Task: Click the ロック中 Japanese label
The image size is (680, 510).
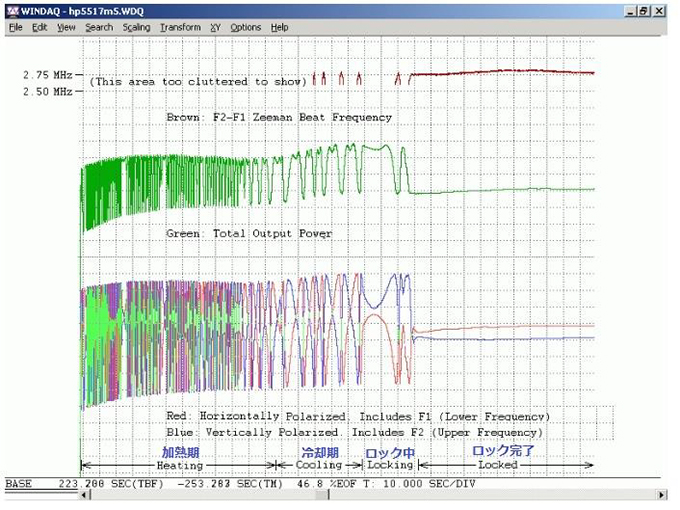Action: click(390, 453)
